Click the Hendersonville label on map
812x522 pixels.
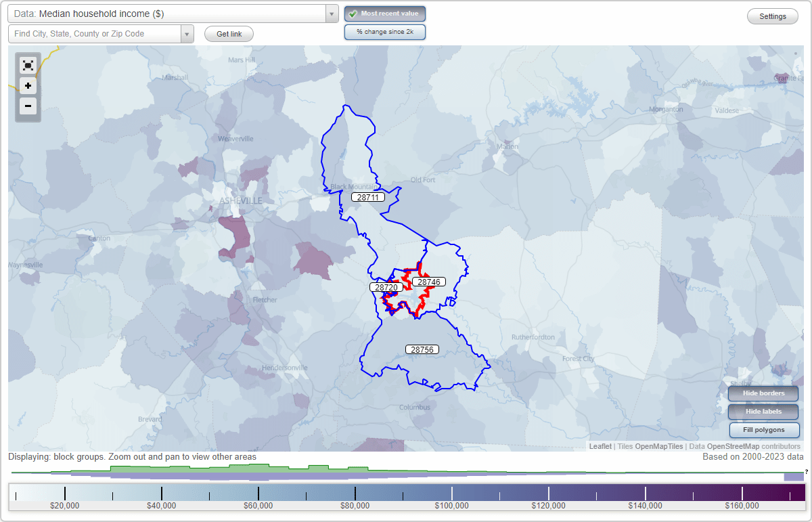tap(285, 368)
